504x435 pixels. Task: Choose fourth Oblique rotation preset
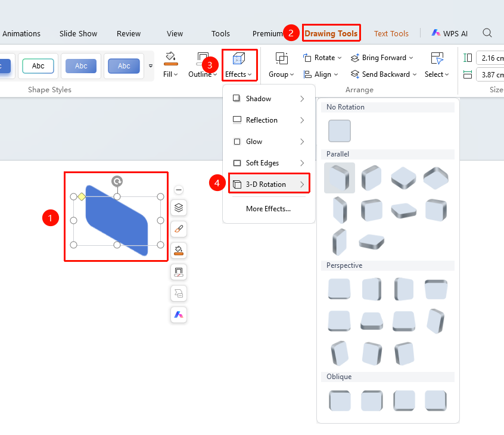pyautogui.click(x=436, y=400)
